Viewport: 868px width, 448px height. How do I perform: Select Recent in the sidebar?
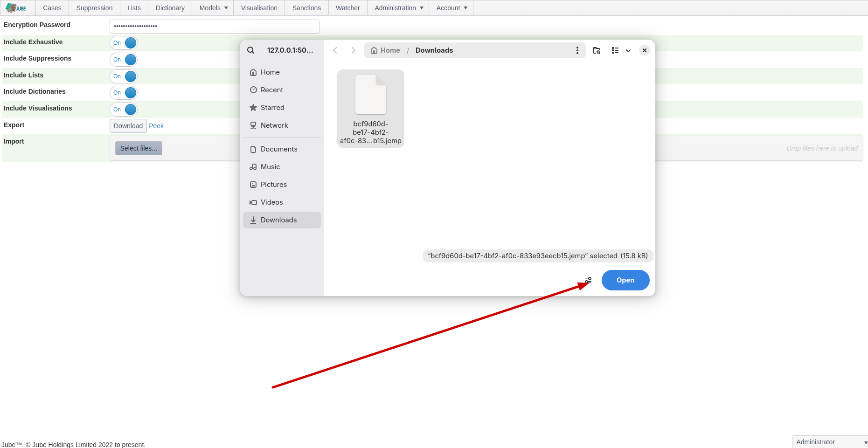282,90
